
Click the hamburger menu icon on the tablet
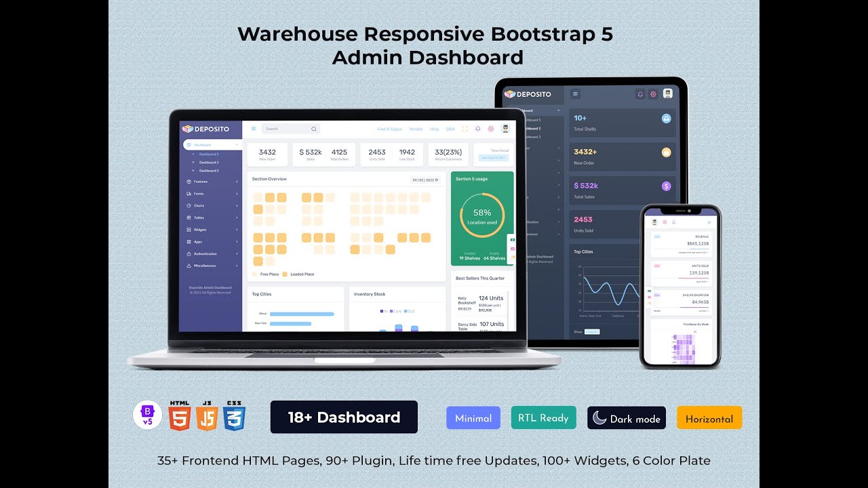pyautogui.click(x=576, y=94)
